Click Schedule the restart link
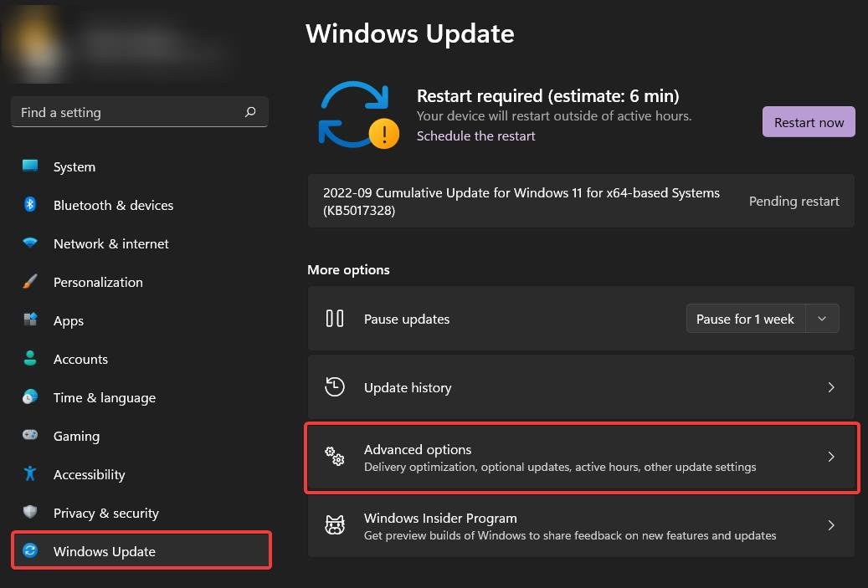The width and height of the screenshot is (868, 588). click(x=475, y=135)
